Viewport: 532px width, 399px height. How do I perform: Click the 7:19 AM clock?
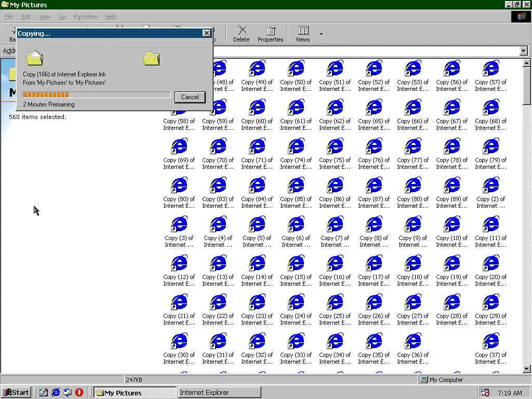(510, 393)
